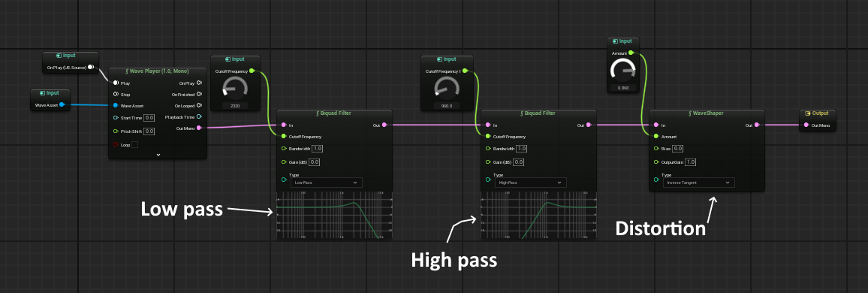The width and height of the screenshot is (868, 293).
Task: Click the Amount knob showing 0.868
Action: 622,71
